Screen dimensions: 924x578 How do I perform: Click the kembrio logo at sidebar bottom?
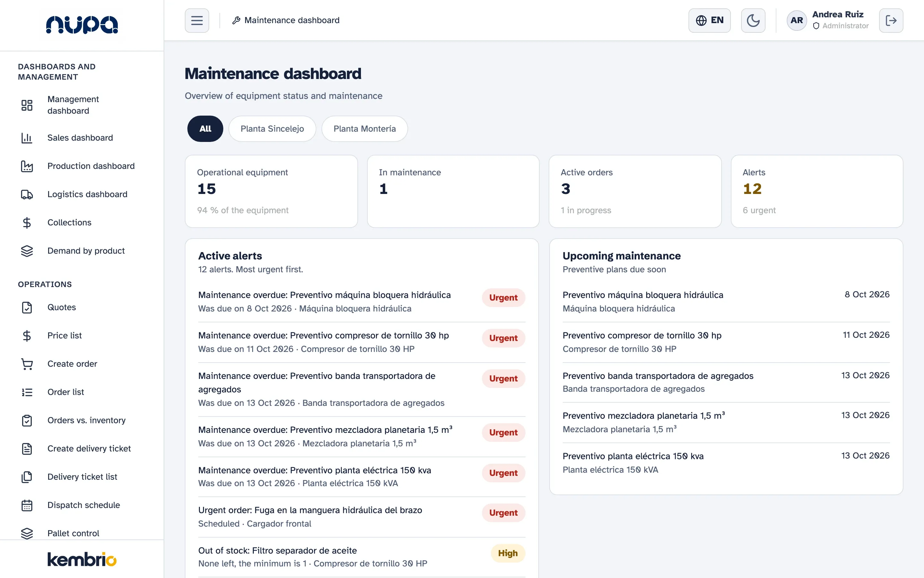(82, 559)
